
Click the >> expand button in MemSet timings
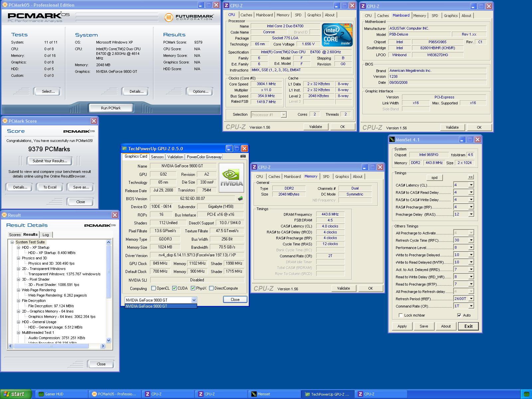[x=470, y=177]
